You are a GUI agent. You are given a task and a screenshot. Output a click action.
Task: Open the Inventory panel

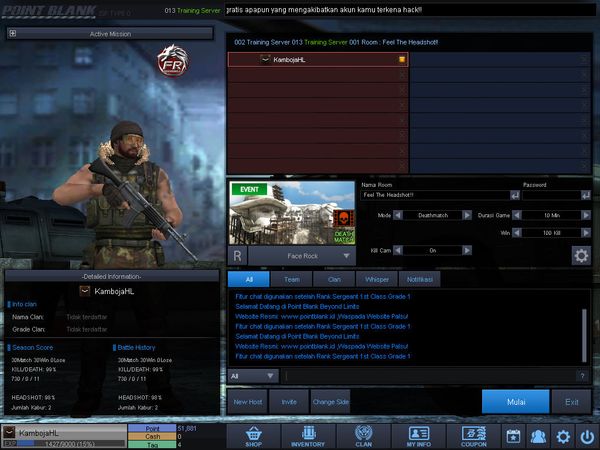[x=308, y=436]
